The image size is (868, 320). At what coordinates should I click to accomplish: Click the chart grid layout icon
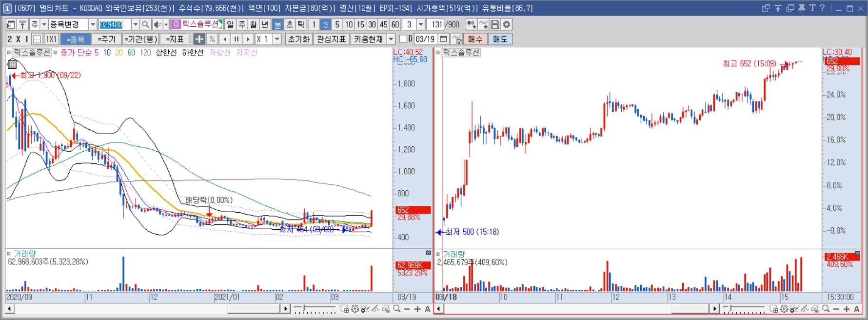pyautogui.click(x=37, y=39)
